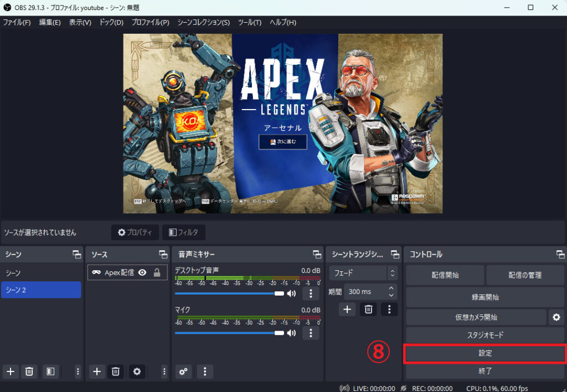Open the ヘルプ(H) menu
This screenshot has height=392, width=567.
(x=283, y=22)
